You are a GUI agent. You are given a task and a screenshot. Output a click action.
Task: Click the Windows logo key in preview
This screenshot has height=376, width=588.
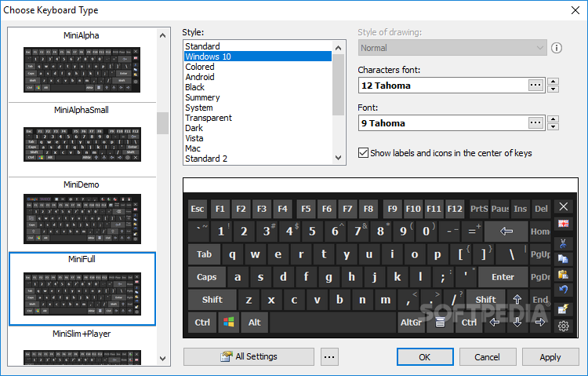pyautogui.click(x=229, y=323)
